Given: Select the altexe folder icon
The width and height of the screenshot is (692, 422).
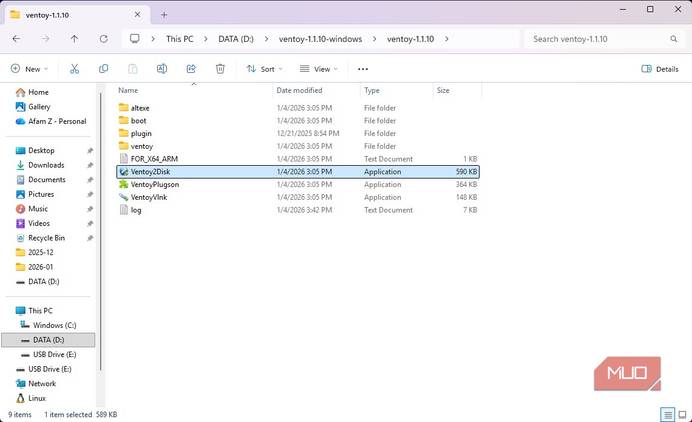Looking at the screenshot, I should (x=124, y=108).
